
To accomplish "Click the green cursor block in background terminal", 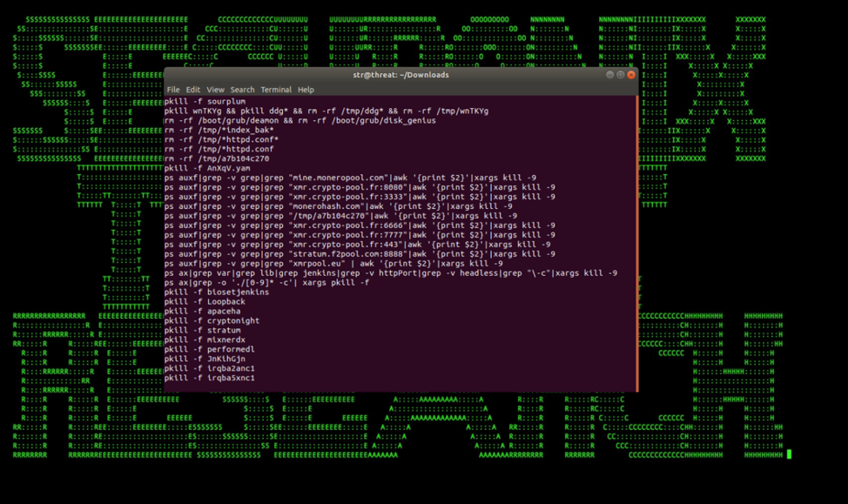I will click(x=789, y=454).
